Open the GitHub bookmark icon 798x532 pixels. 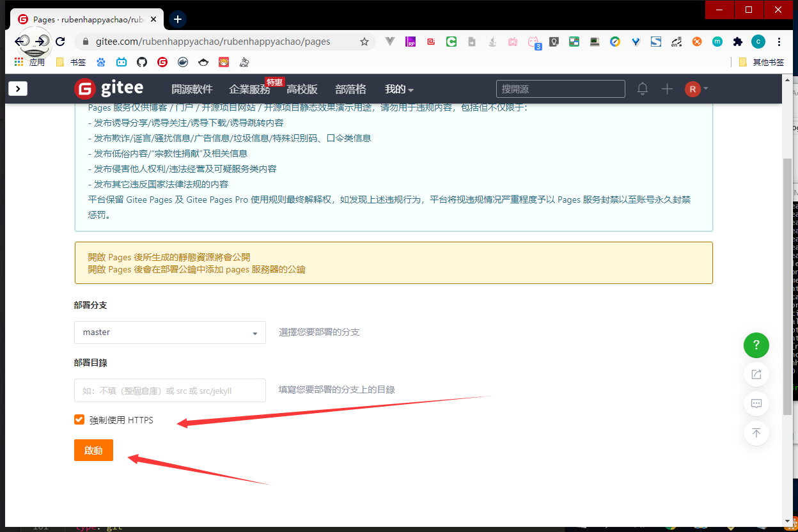[142, 62]
